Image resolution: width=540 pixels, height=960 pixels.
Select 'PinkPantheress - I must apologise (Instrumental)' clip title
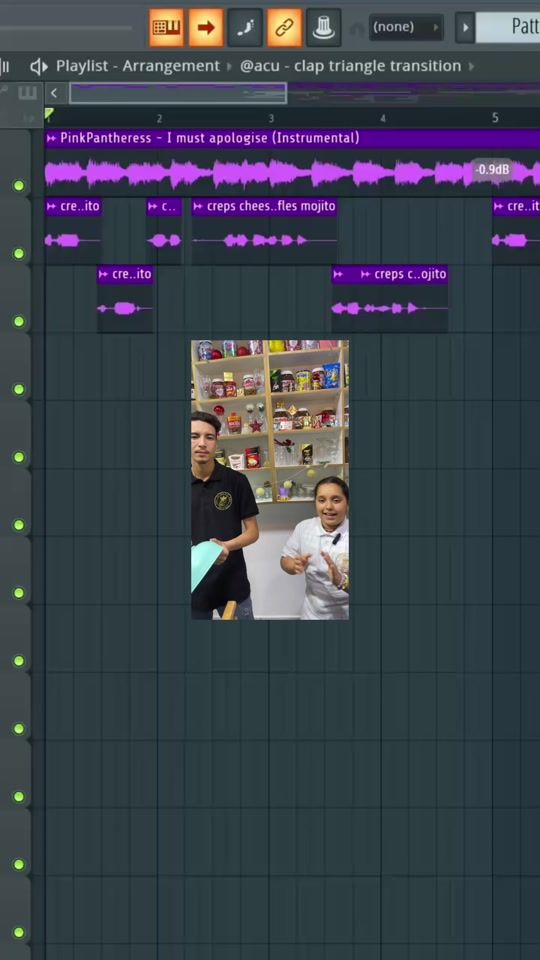[210, 138]
